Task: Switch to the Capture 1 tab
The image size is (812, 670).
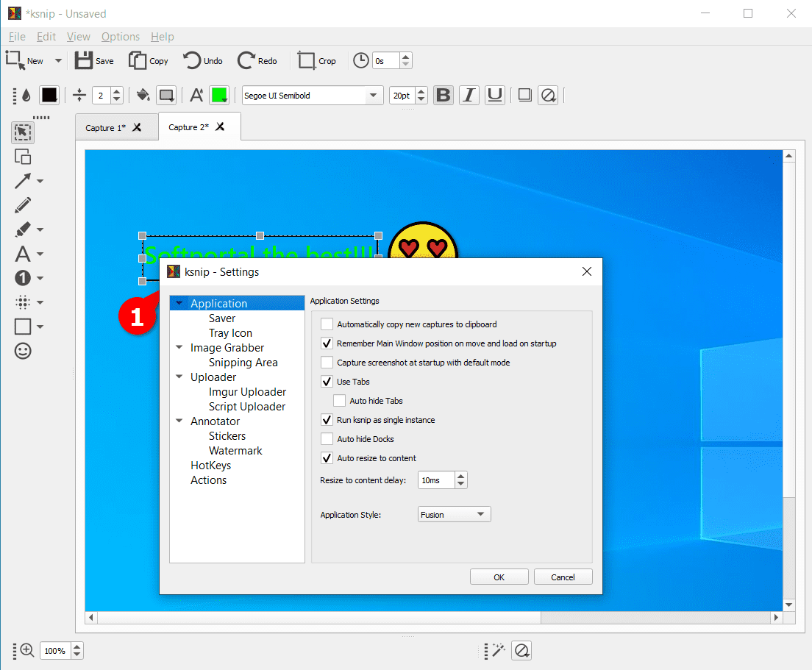Action: pos(105,128)
